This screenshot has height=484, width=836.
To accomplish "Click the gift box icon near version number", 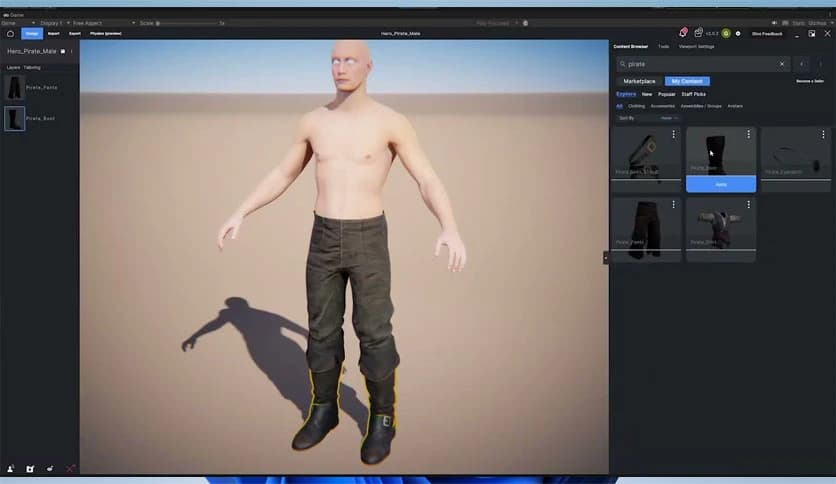I will click(x=698, y=33).
